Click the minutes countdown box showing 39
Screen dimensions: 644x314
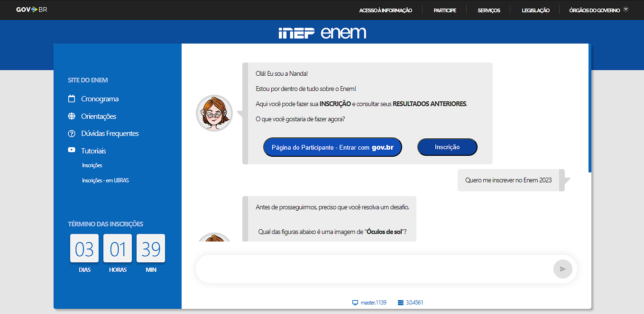coord(151,248)
